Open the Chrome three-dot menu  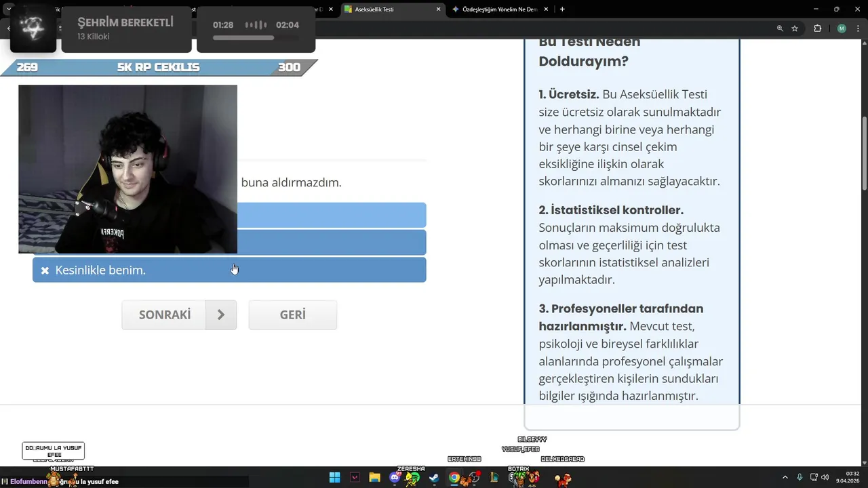tap(858, 28)
